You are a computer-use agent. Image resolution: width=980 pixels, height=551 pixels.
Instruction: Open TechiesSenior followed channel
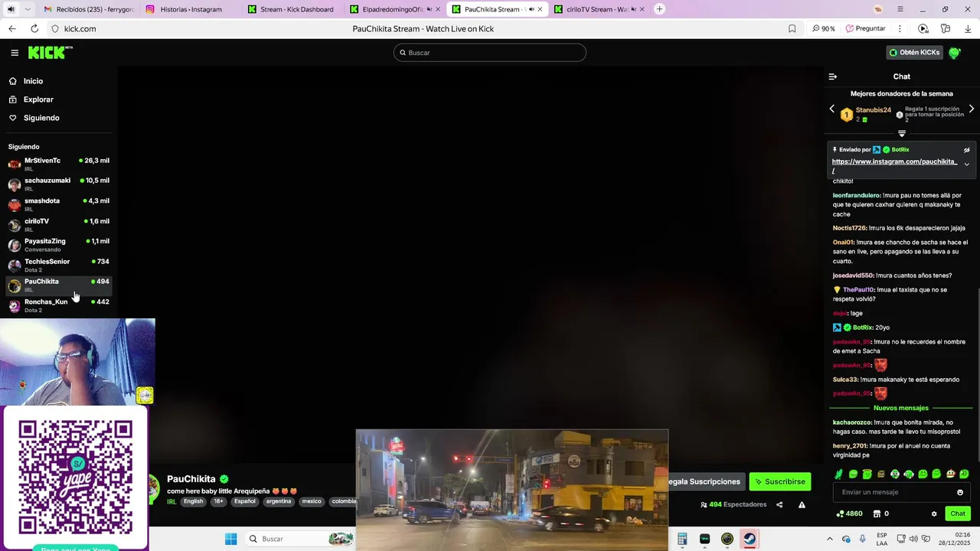pos(58,266)
